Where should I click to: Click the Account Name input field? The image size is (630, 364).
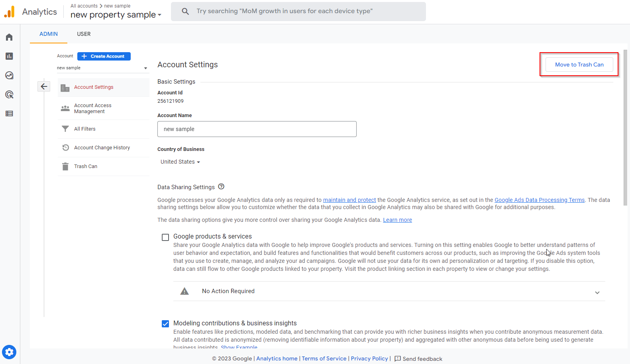pyautogui.click(x=257, y=129)
